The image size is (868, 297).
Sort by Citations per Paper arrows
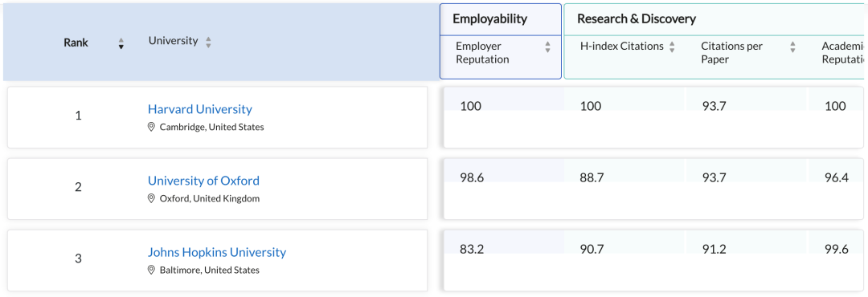792,47
